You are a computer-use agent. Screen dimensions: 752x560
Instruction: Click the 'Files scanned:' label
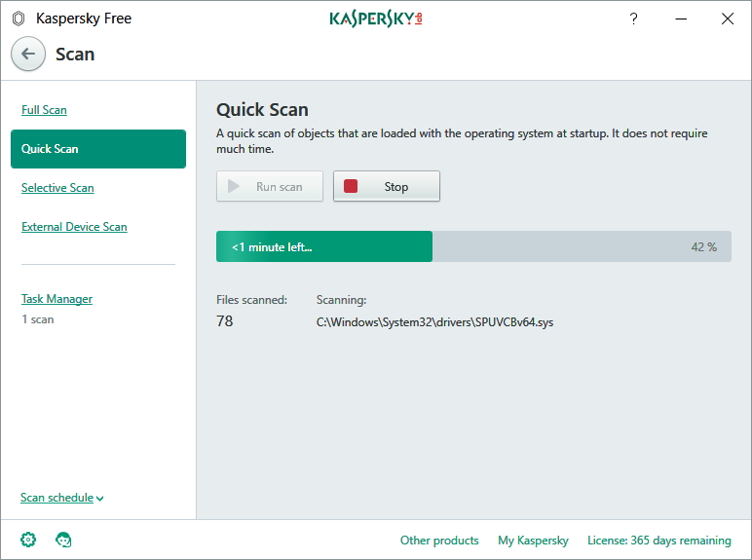(x=251, y=300)
